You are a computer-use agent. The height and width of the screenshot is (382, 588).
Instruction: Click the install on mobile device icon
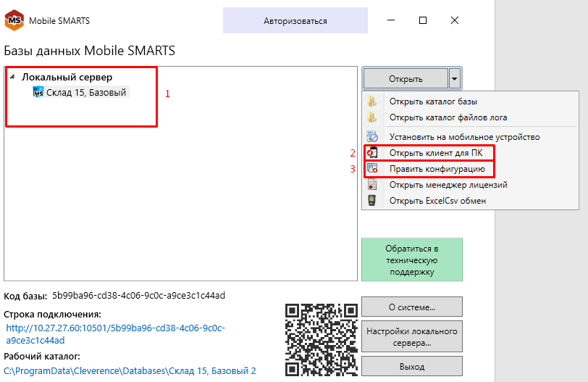pos(372,136)
